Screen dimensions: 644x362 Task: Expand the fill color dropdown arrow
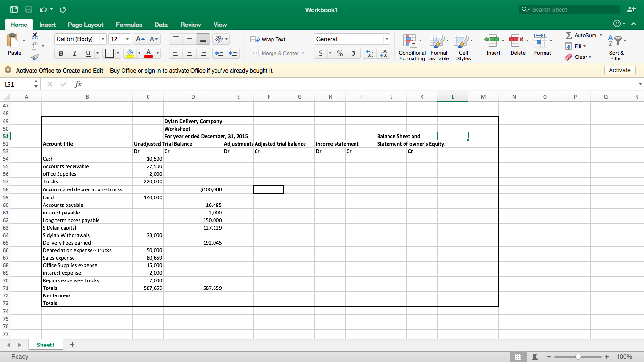[x=139, y=53]
